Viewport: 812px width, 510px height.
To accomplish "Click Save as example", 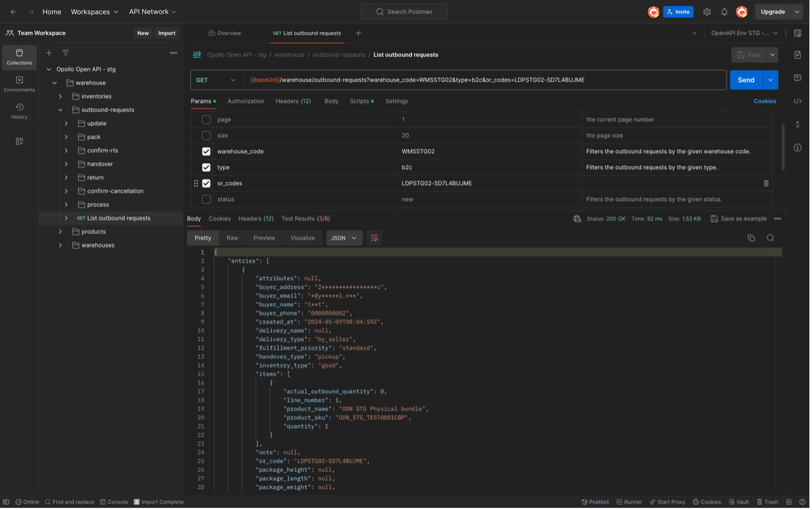I will click(741, 219).
